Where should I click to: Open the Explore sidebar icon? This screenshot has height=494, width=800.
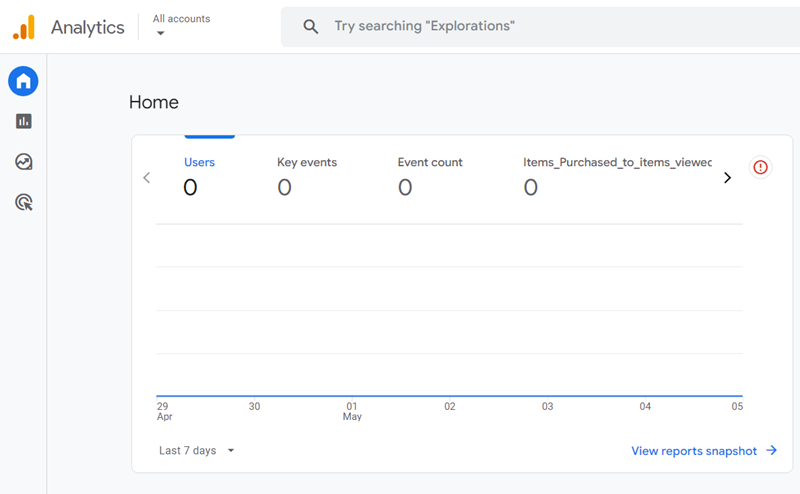(23, 162)
